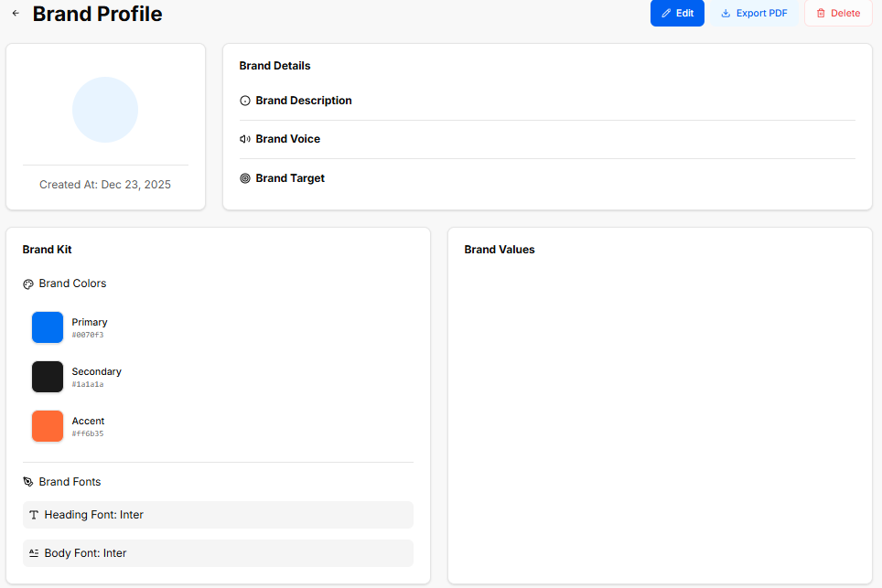Image resolution: width=882 pixels, height=588 pixels.
Task: Delete this brand profile
Action: point(838,13)
